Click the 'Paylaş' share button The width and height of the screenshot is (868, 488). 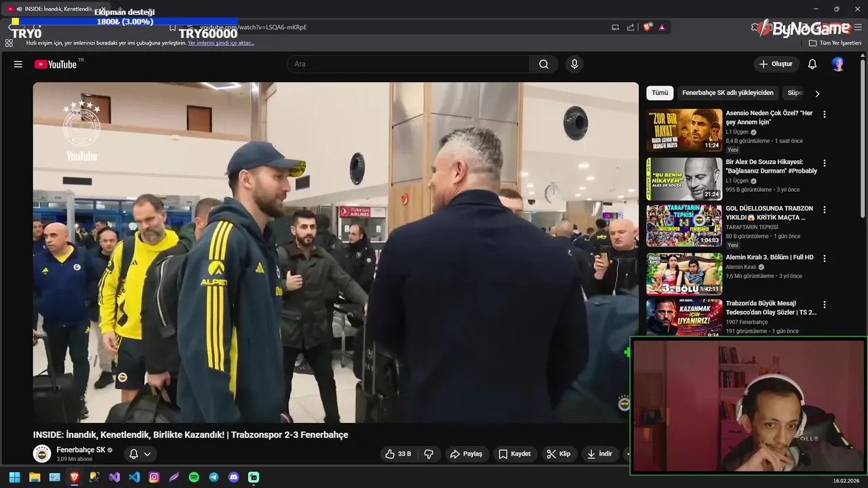[x=467, y=454]
